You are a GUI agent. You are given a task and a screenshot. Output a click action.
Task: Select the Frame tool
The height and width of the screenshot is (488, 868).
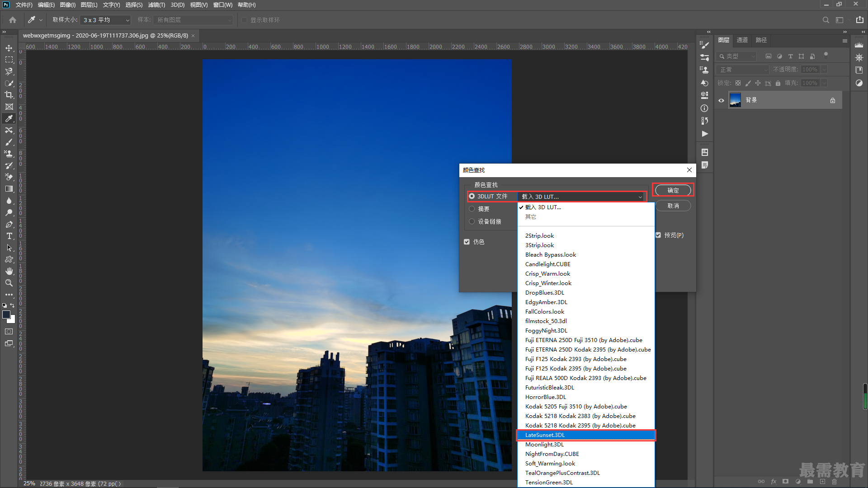(x=9, y=107)
